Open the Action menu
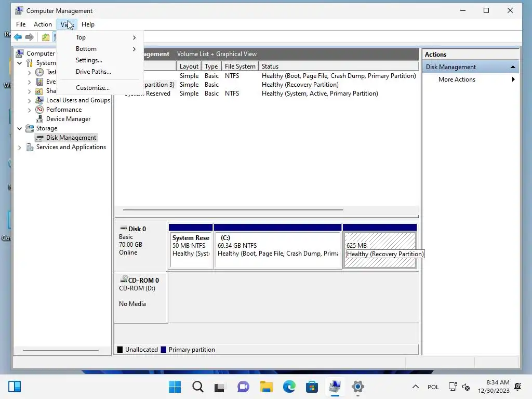The image size is (532, 399). pos(43,24)
